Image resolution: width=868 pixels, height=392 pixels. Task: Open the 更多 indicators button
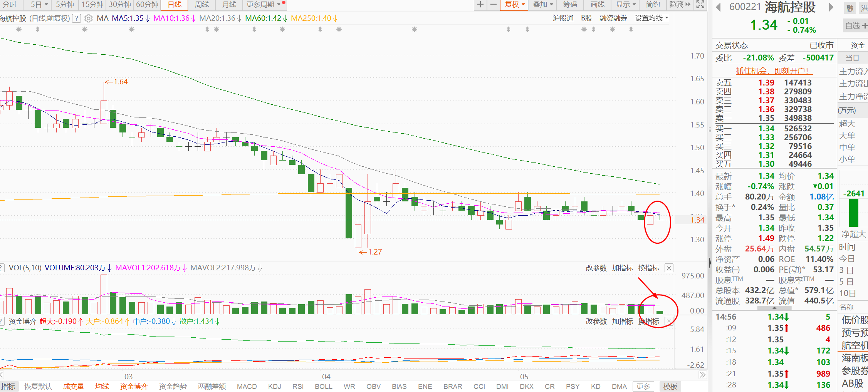(643, 387)
